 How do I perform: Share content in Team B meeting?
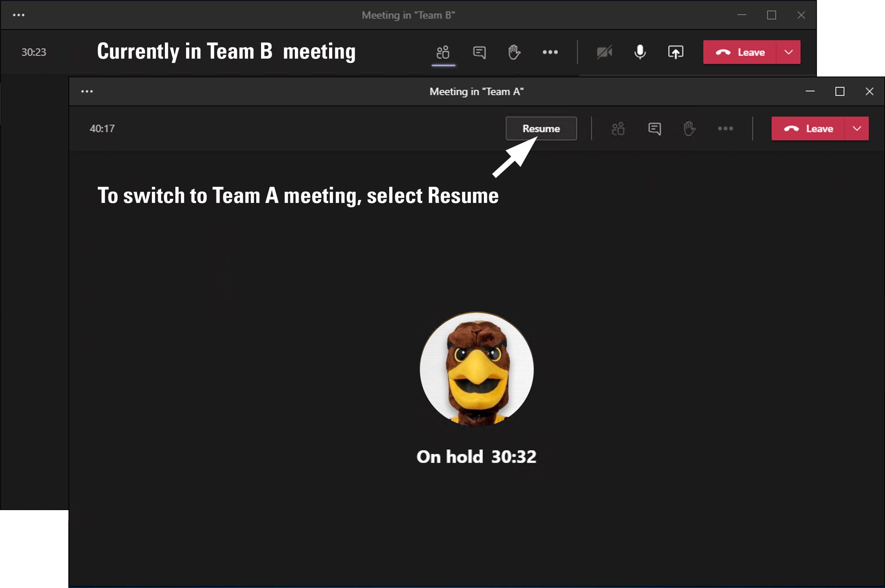tap(676, 52)
